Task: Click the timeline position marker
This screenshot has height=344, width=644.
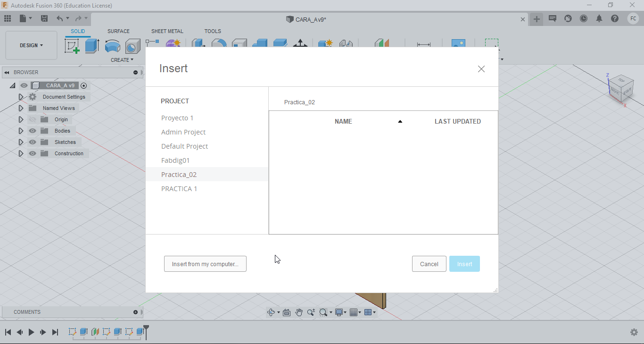Action: click(x=146, y=332)
